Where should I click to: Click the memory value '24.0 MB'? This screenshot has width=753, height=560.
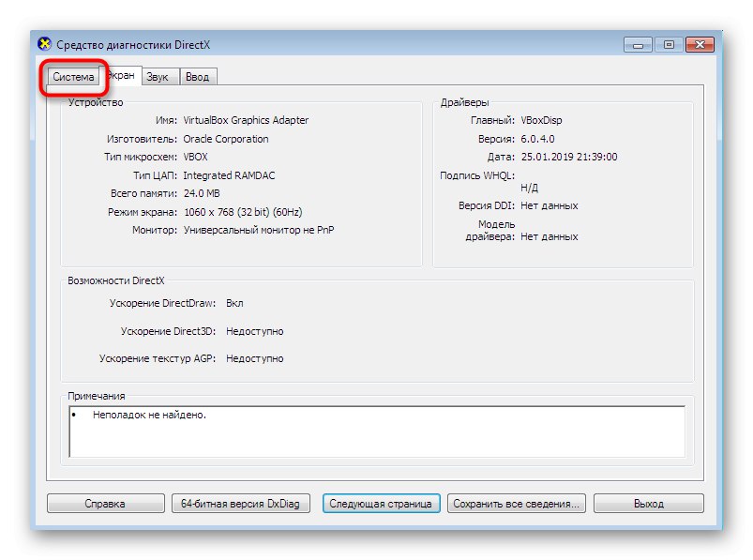click(202, 193)
